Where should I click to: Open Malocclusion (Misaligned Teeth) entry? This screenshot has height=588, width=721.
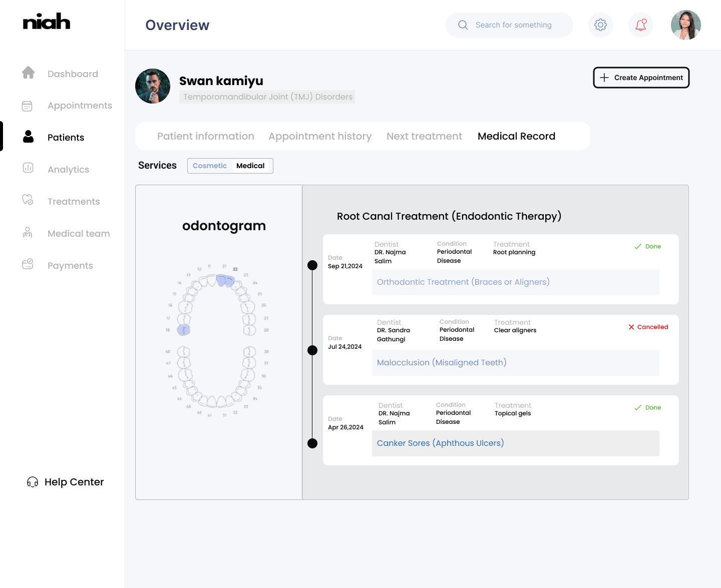[x=516, y=363]
